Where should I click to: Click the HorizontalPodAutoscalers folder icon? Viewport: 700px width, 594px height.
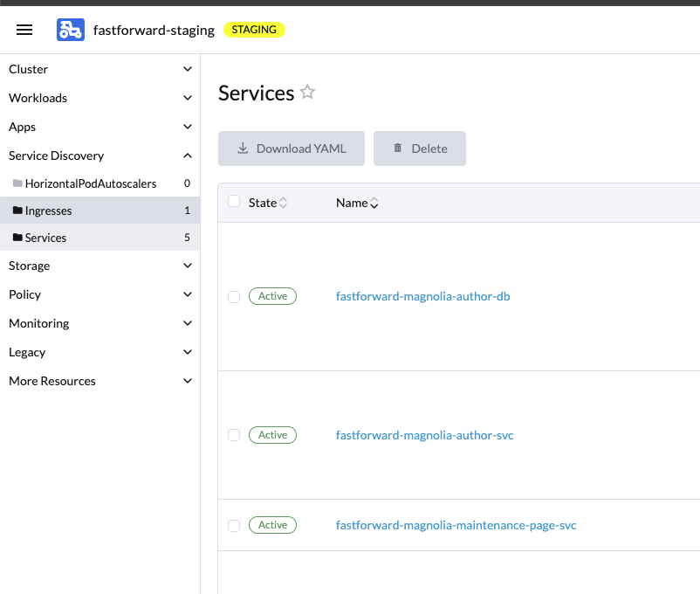click(x=17, y=183)
